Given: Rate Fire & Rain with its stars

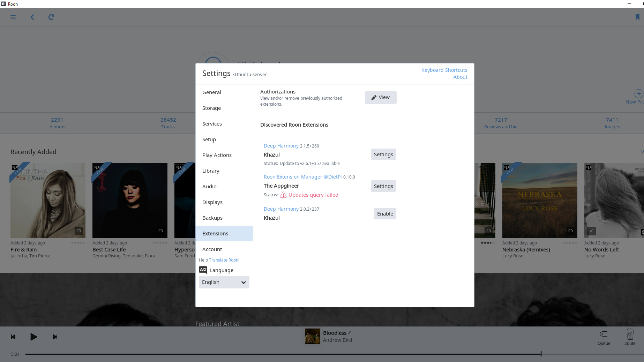Looking at the screenshot, I should point(78,243).
